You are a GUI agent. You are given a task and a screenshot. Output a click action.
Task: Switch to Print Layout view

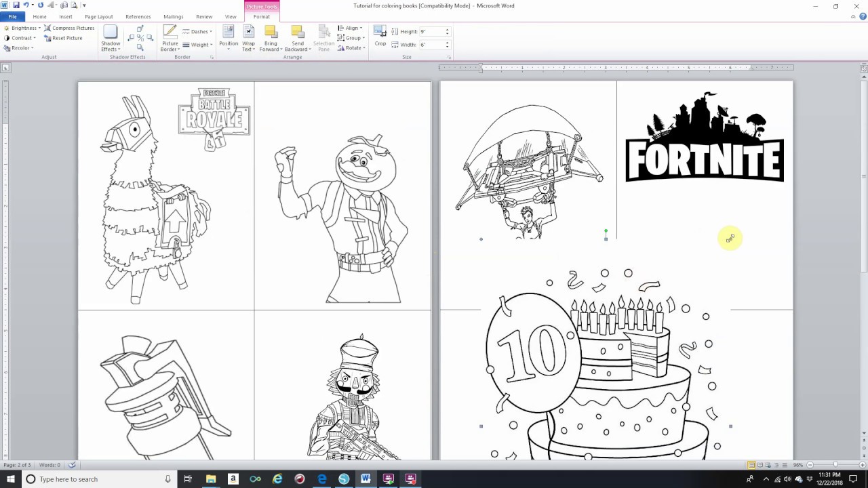point(751,465)
